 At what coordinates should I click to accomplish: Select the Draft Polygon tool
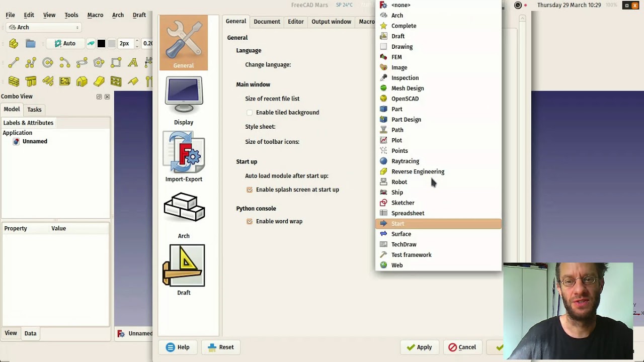[x=99, y=63]
